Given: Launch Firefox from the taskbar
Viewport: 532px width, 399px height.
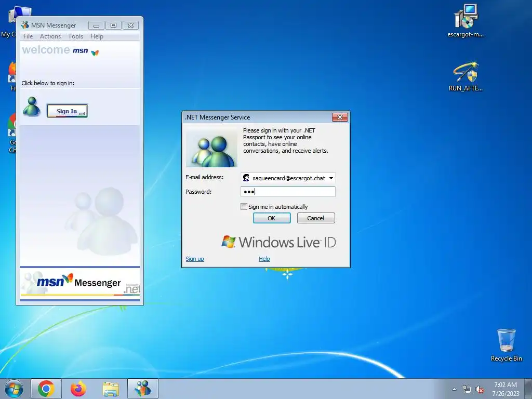Looking at the screenshot, I should 78,389.
